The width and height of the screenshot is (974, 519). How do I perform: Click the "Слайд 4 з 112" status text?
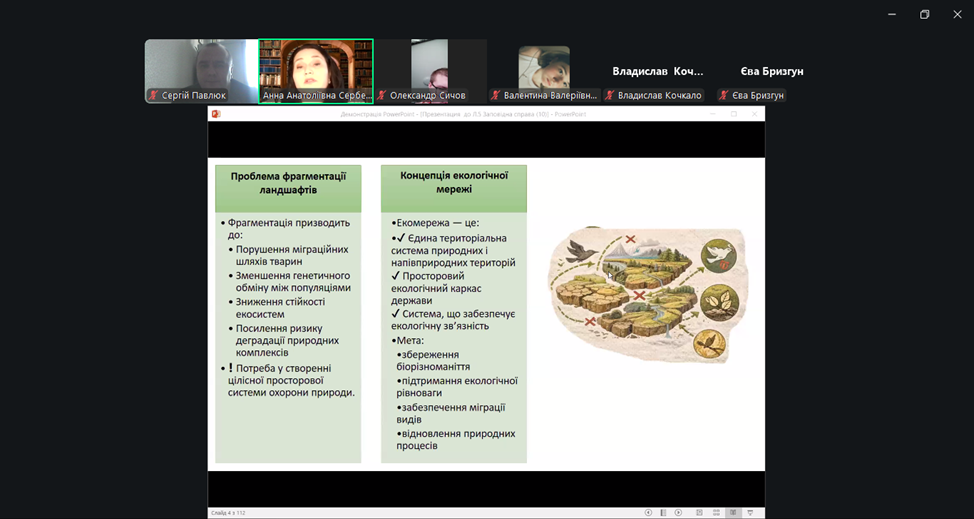(x=229, y=513)
